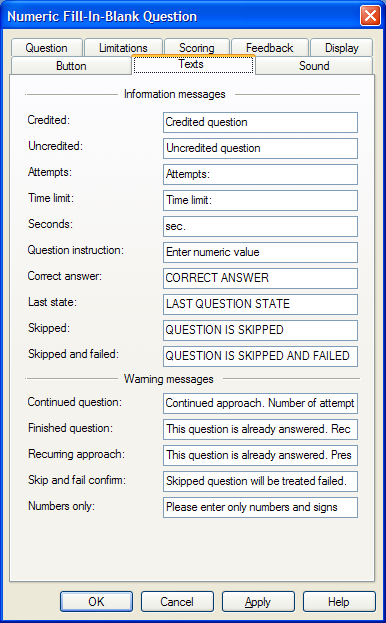
Task: Switch to the Question tab
Action: pyautogui.click(x=47, y=48)
